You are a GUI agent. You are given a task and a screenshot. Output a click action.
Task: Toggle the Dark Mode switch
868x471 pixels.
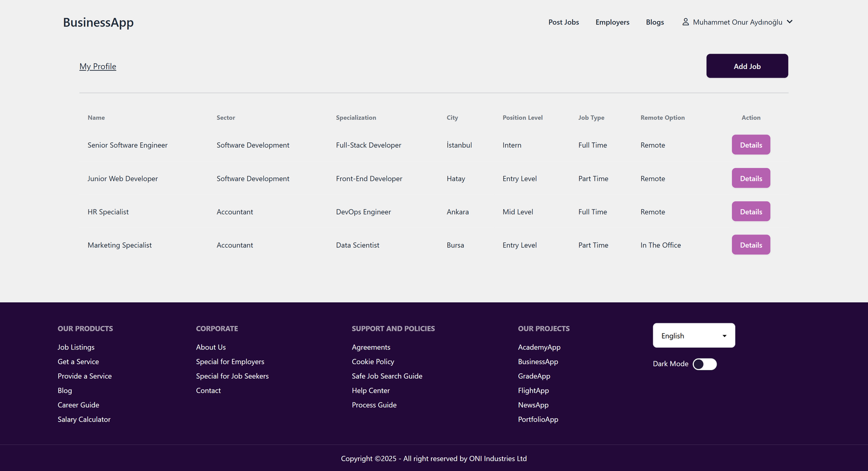click(705, 364)
